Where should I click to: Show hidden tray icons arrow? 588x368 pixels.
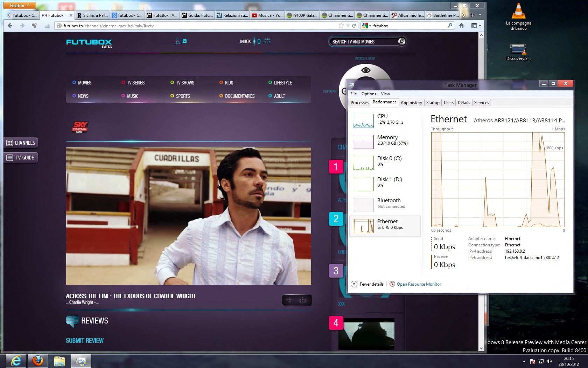coord(524,361)
